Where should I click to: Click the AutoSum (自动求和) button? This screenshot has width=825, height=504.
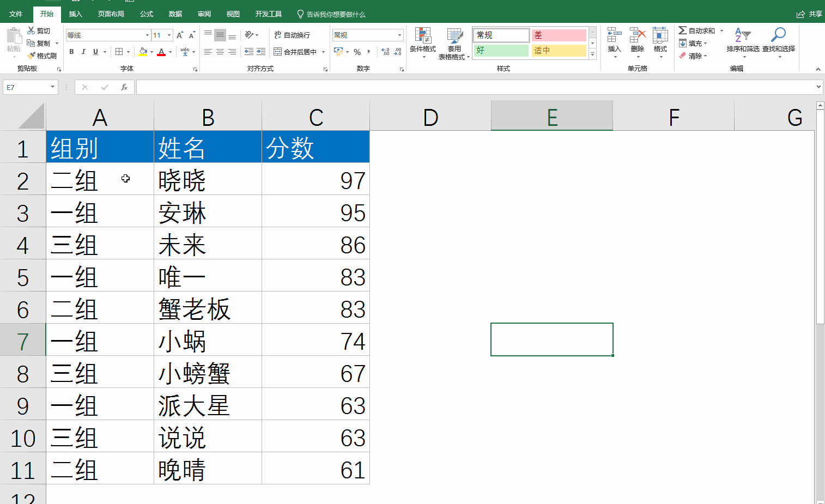click(697, 31)
